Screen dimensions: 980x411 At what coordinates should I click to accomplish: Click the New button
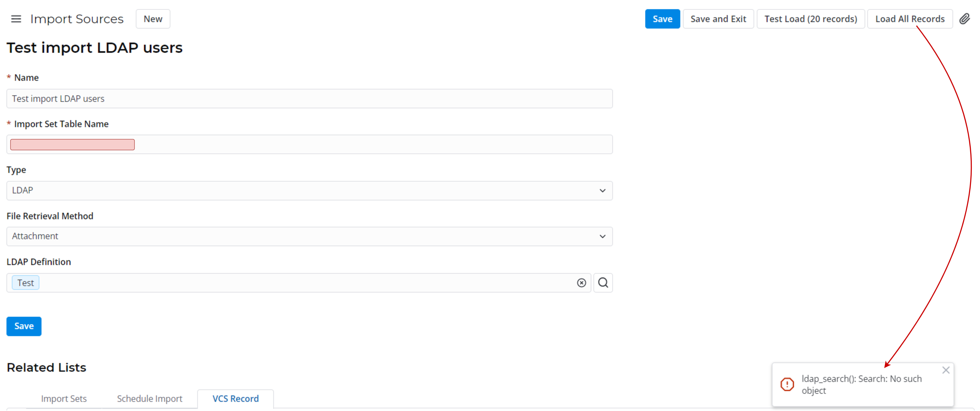tap(153, 19)
